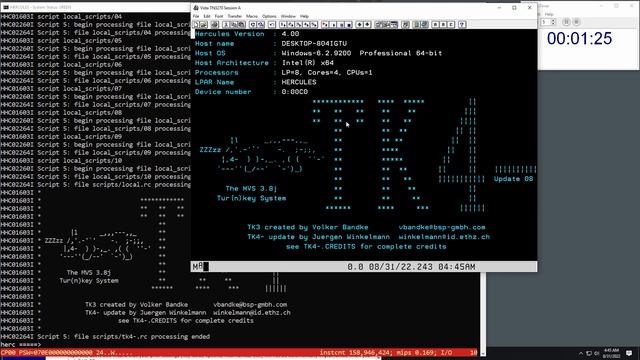Click the keyboard layout toolbar icon
This screenshot has width=640, height=360.
pos(394,24)
